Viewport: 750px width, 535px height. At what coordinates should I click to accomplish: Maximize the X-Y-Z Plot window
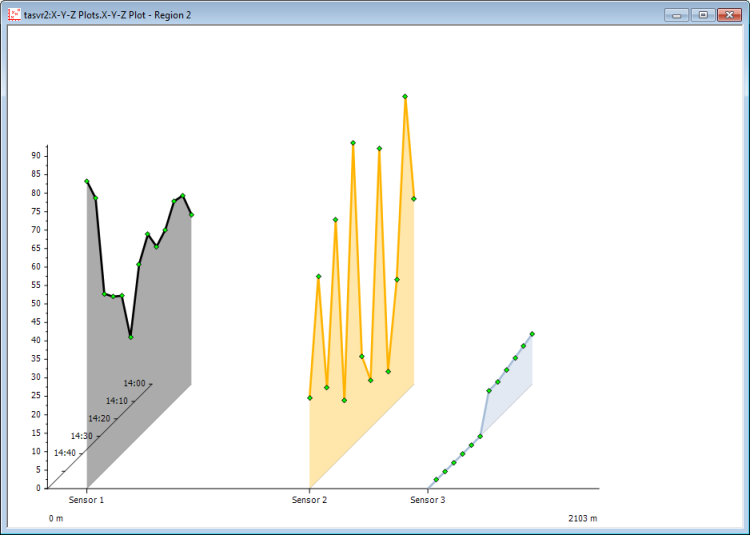coord(703,15)
